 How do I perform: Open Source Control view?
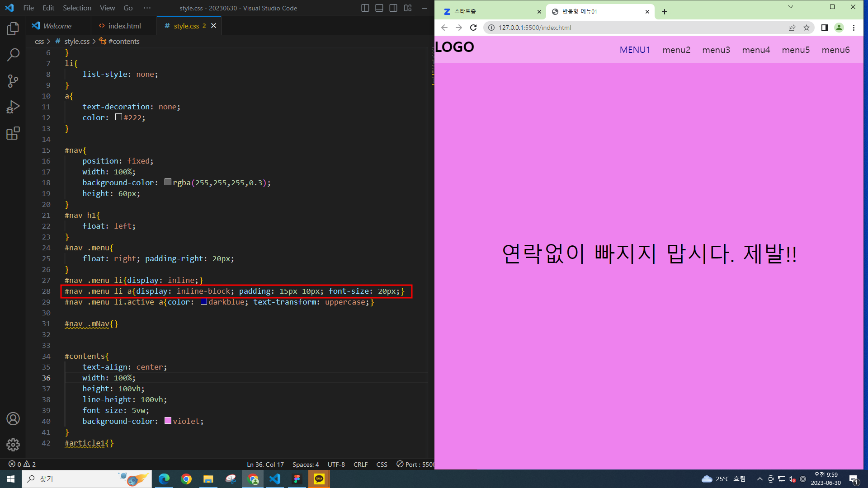(x=13, y=81)
